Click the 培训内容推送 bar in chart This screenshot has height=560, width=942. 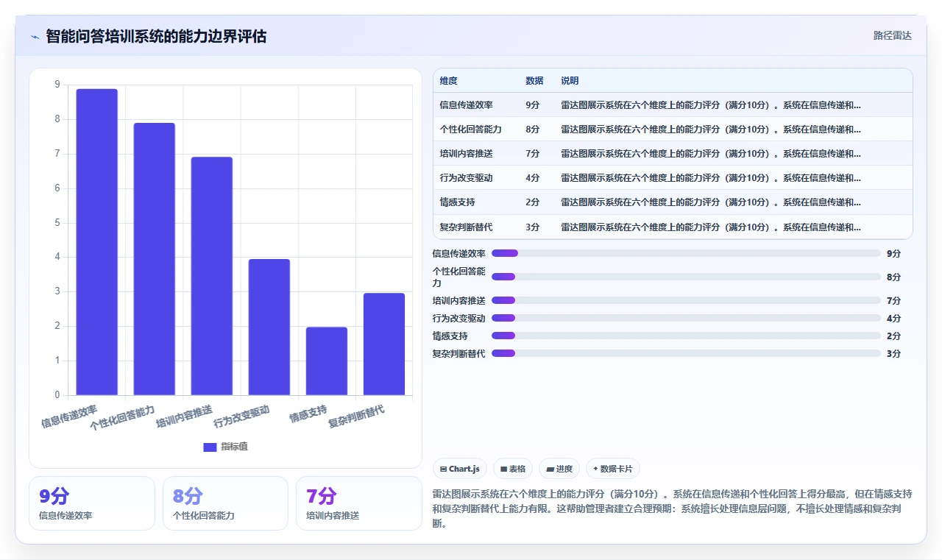[212, 276]
